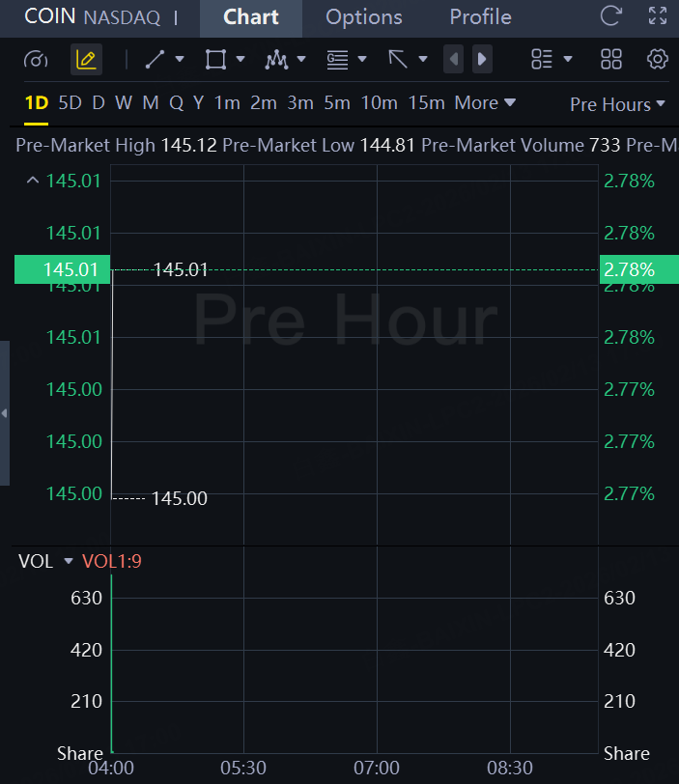The width and height of the screenshot is (679, 784).
Task: Expand the left side panel handle
Action: 5,413
